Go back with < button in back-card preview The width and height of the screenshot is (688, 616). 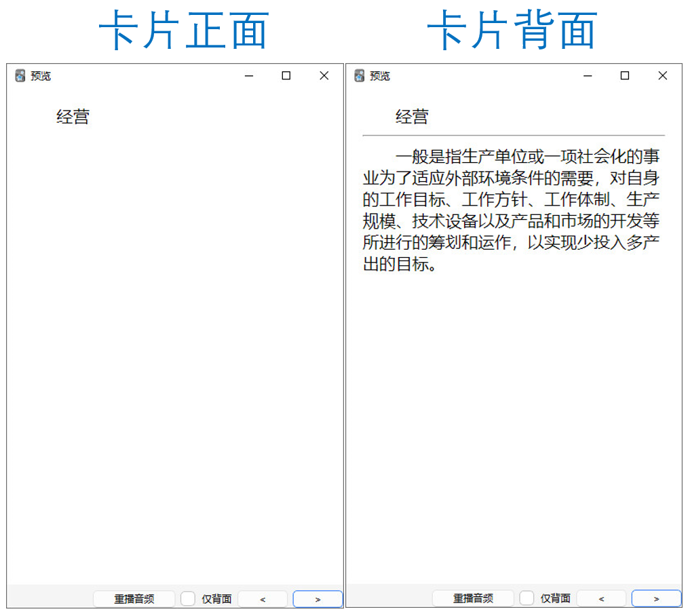coord(601,599)
